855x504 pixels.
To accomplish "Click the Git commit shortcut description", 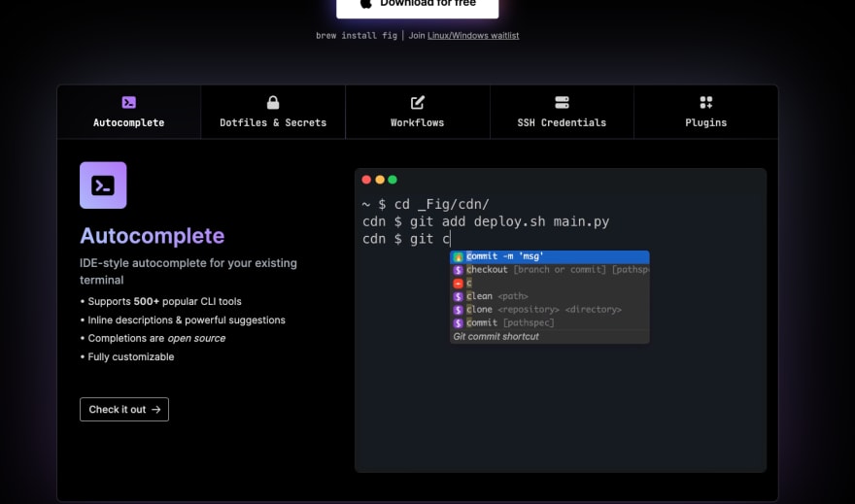I will pyautogui.click(x=496, y=337).
